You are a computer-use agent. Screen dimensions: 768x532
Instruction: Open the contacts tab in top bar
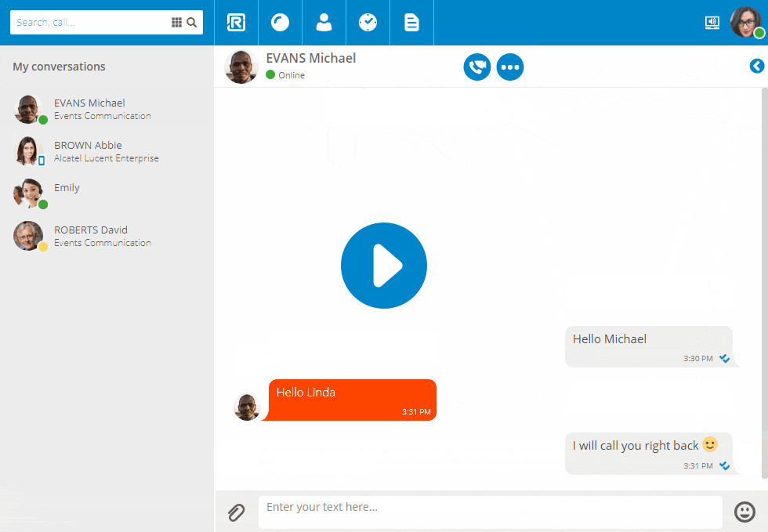click(x=324, y=23)
